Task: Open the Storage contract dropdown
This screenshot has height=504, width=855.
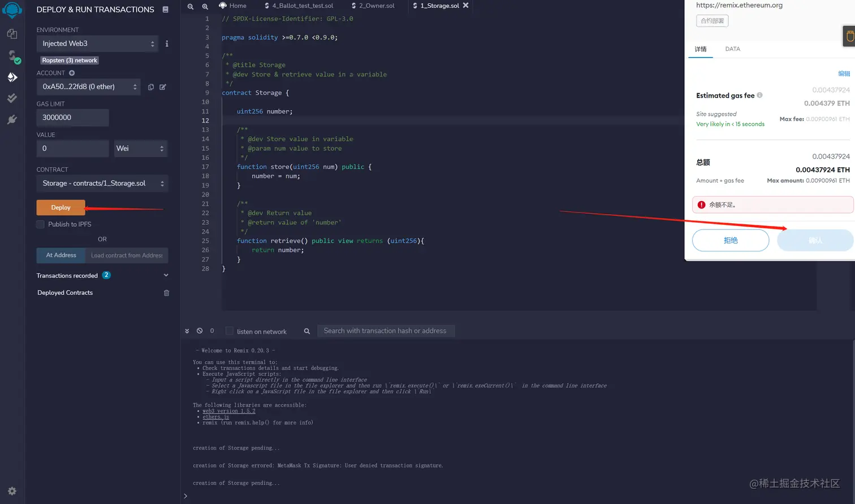Action: point(102,183)
